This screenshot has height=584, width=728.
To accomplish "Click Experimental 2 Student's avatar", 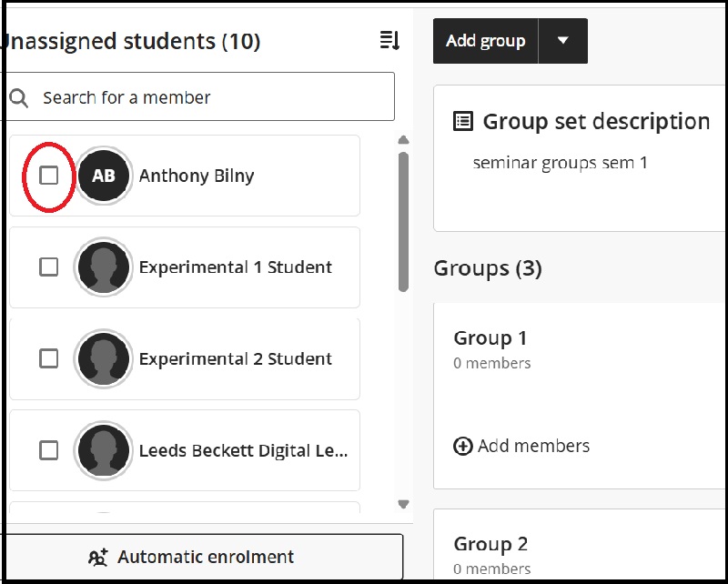I will tap(104, 358).
